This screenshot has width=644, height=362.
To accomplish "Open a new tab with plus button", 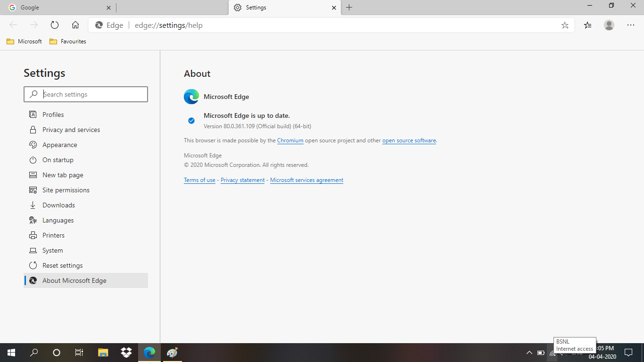I will (349, 8).
